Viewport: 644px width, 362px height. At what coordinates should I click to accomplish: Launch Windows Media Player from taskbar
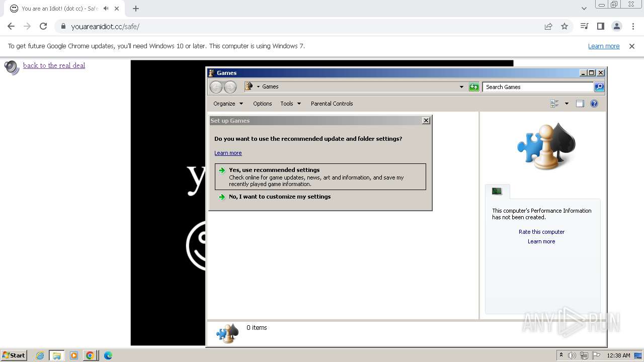pyautogui.click(x=74, y=355)
